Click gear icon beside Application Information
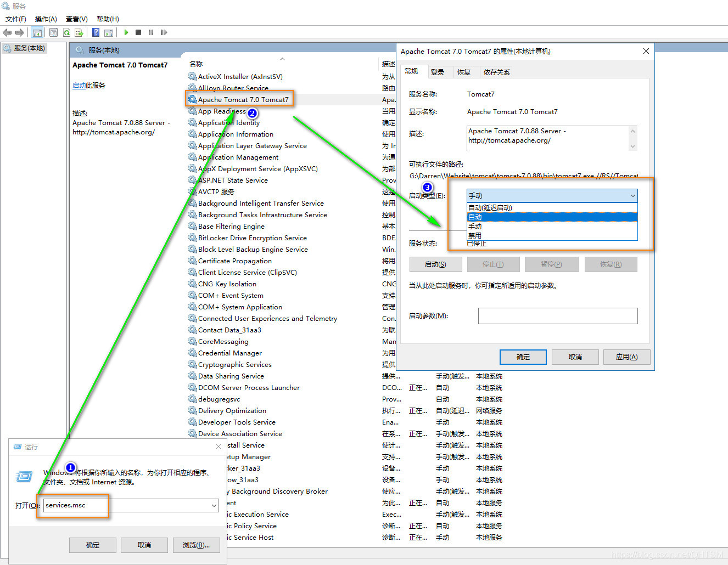This screenshot has height=565, width=728. 192,134
